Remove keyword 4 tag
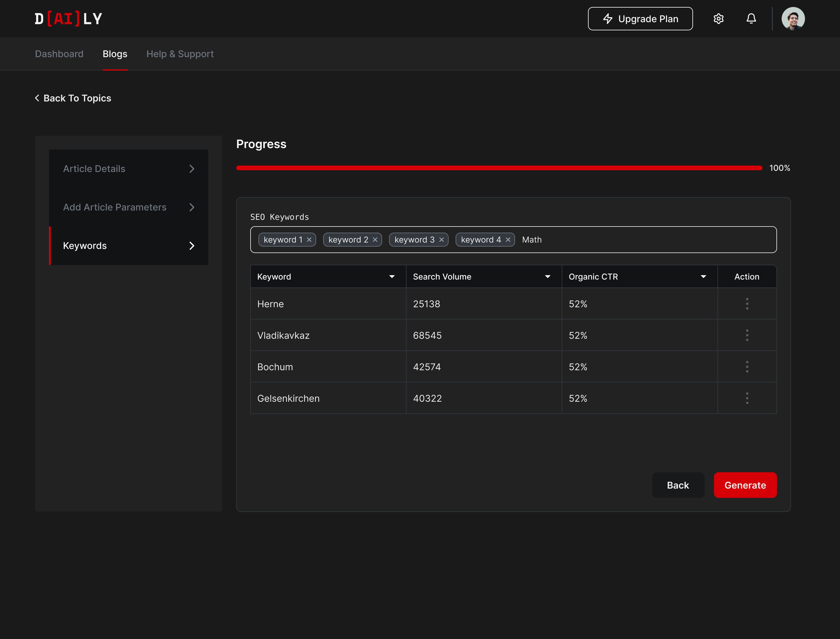 [x=508, y=240]
